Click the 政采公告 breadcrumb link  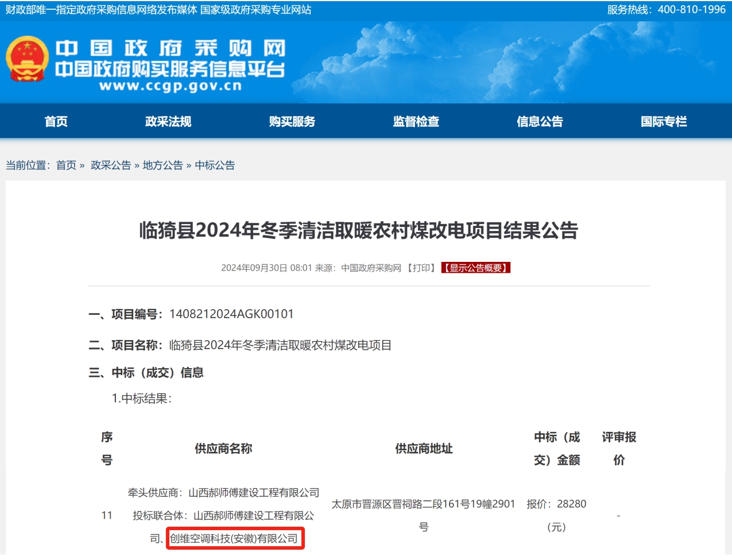[111, 165]
